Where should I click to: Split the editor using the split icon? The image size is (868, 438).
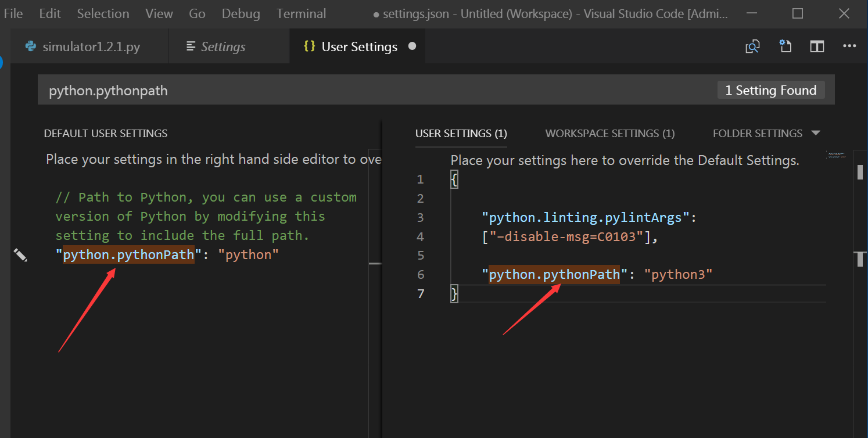pos(817,46)
